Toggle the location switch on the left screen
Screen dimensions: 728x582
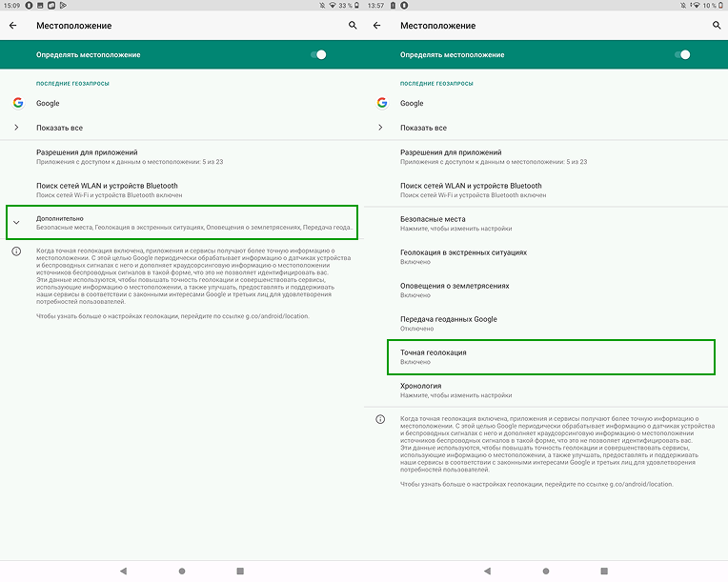pyautogui.click(x=318, y=54)
